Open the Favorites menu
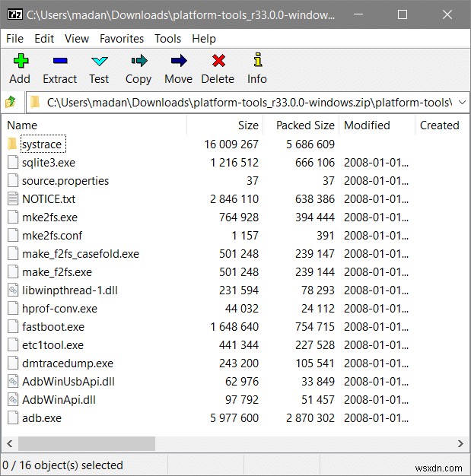Image resolution: width=471 pixels, height=476 pixels. [122, 39]
